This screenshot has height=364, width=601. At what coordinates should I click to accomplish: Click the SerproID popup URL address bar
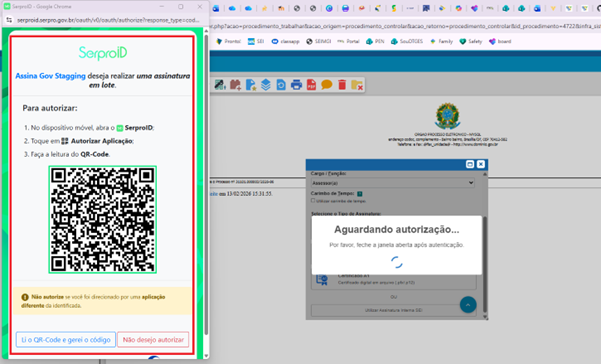pyautogui.click(x=108, y=20)
